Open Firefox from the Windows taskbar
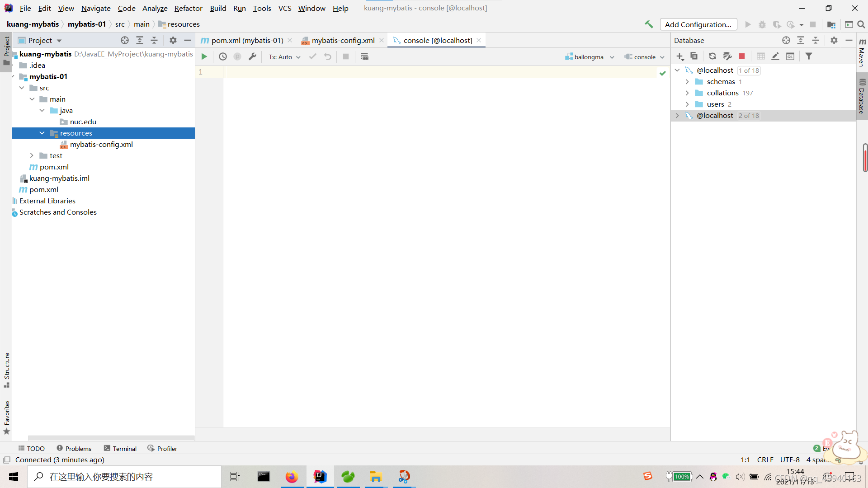 (x=292, y=477)
